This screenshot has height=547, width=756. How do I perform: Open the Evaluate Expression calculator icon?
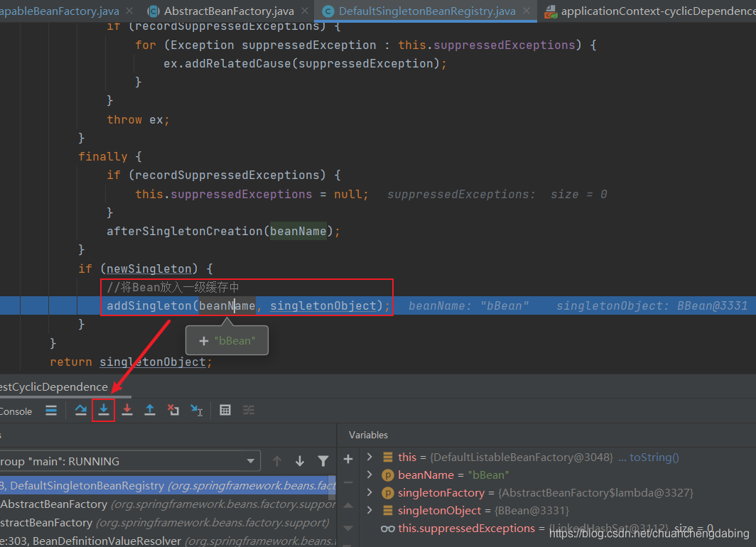(x=225, y=410)
